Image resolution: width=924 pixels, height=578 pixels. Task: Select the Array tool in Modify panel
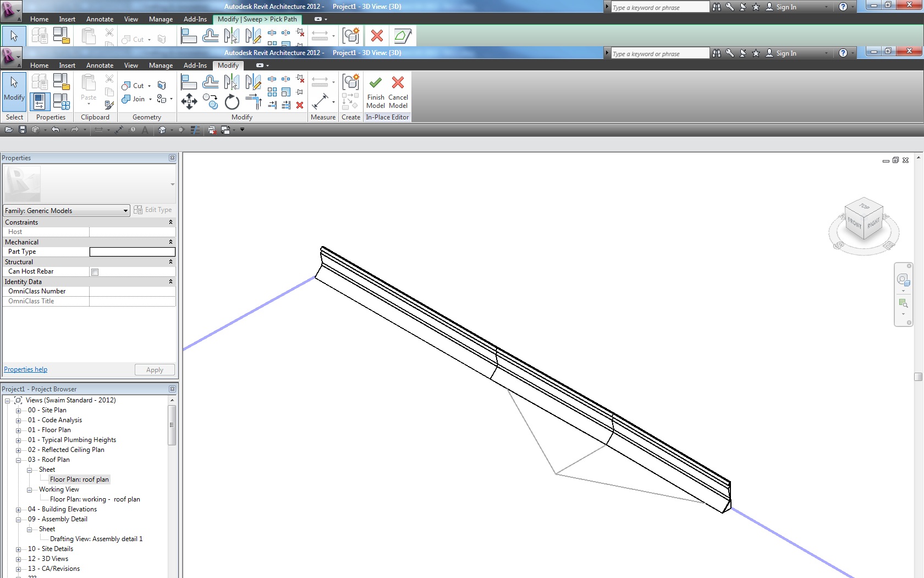pos(272,92)
